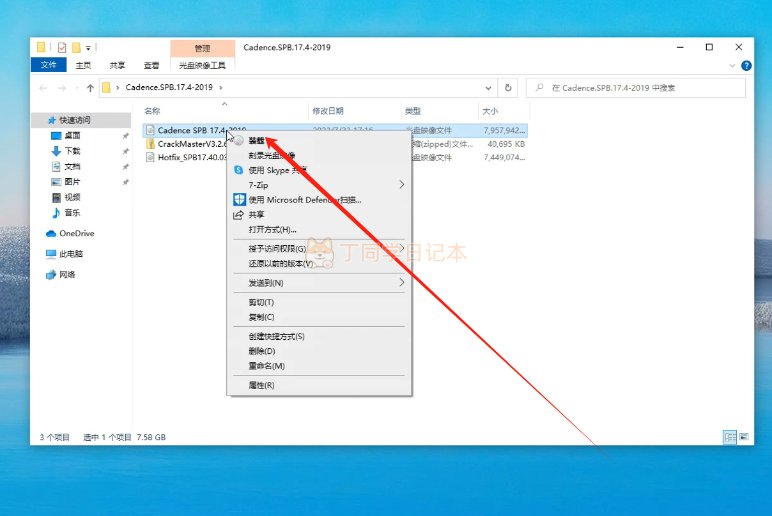Sort by the 大小 column header

(489, 111)
